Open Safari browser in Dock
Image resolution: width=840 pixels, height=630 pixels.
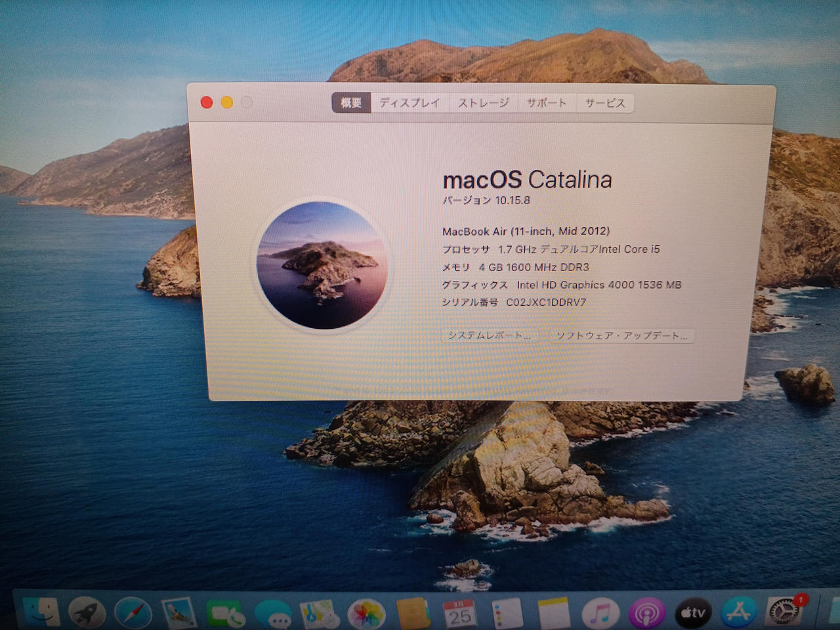tap(133, 614)
